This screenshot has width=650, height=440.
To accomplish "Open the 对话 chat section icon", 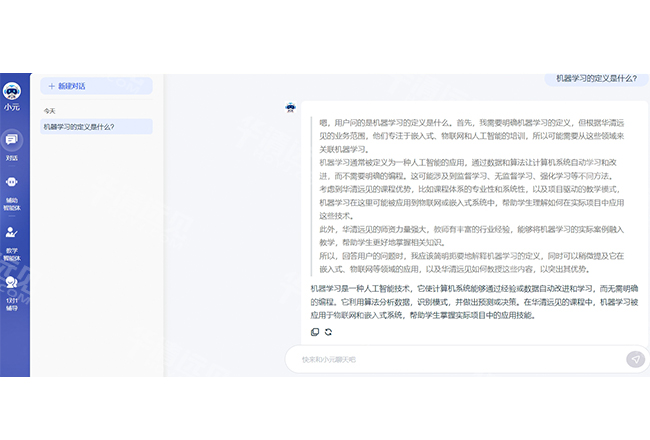I will [12, 140].
